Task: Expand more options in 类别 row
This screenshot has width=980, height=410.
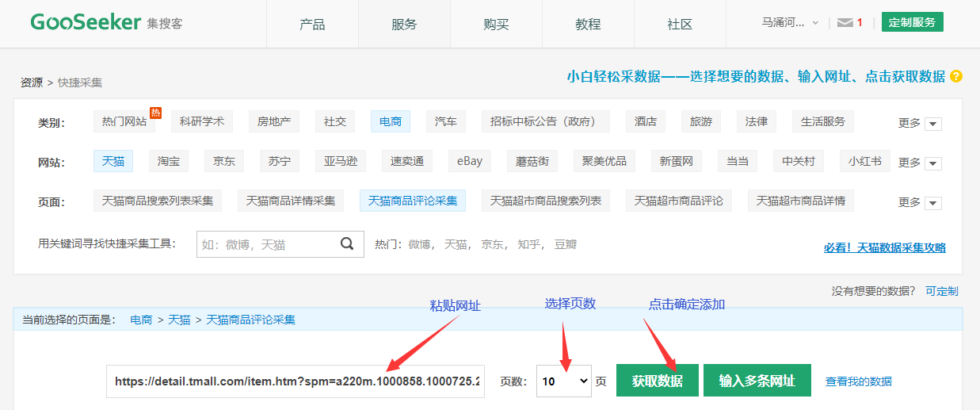Action: [920, 123]
